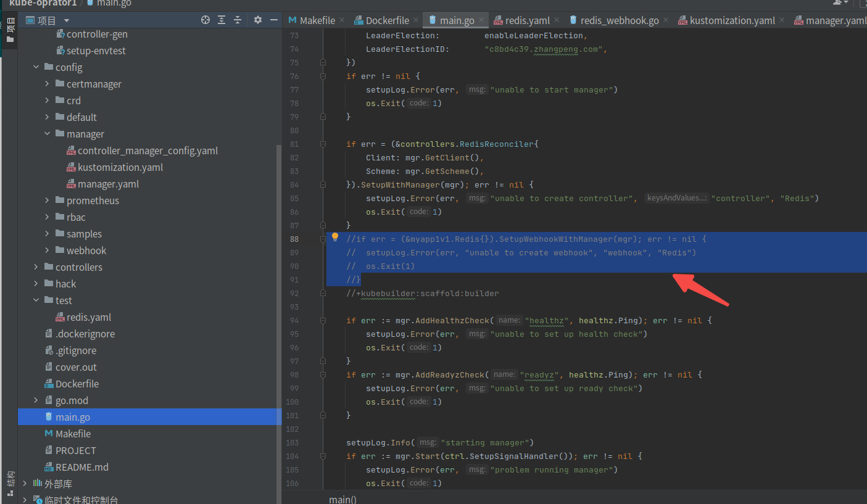867x504 pixels.
Task: Click the Expand All icon in Project header
Action: point(222,20)
